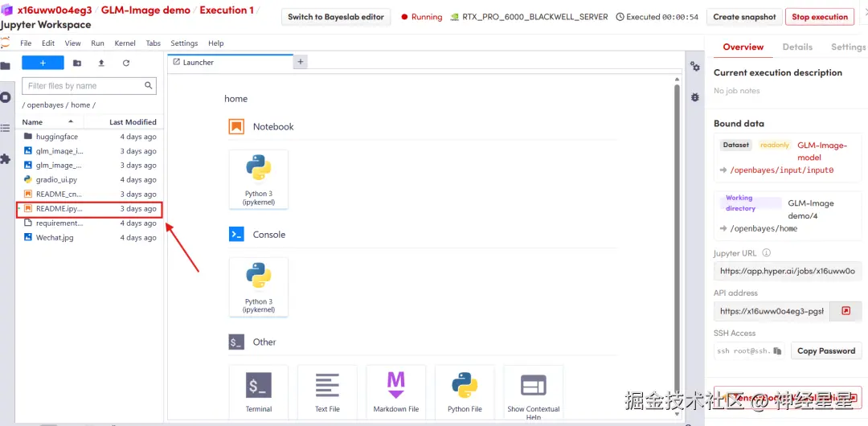
Task: Open the huggingface folder
Action: point(90,137)
